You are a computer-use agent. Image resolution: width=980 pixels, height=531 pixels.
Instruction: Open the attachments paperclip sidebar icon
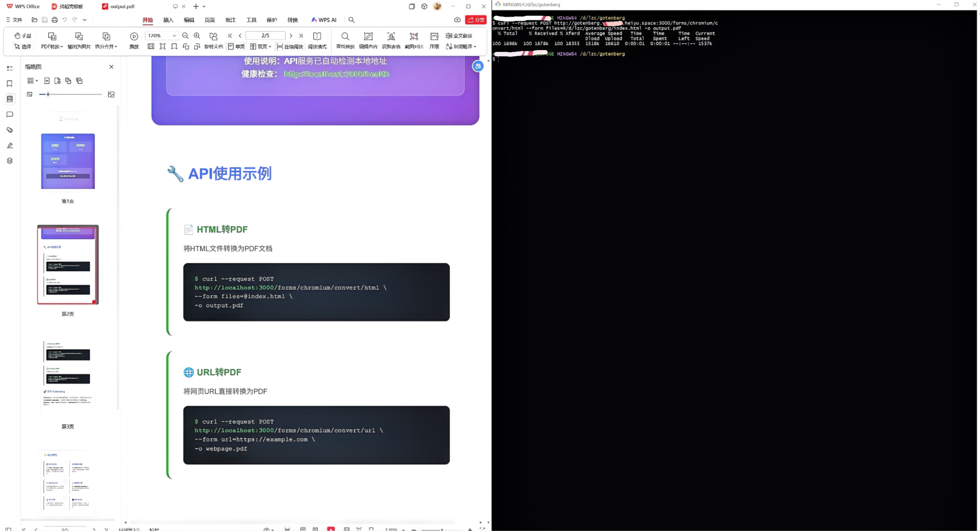[10, 130]
